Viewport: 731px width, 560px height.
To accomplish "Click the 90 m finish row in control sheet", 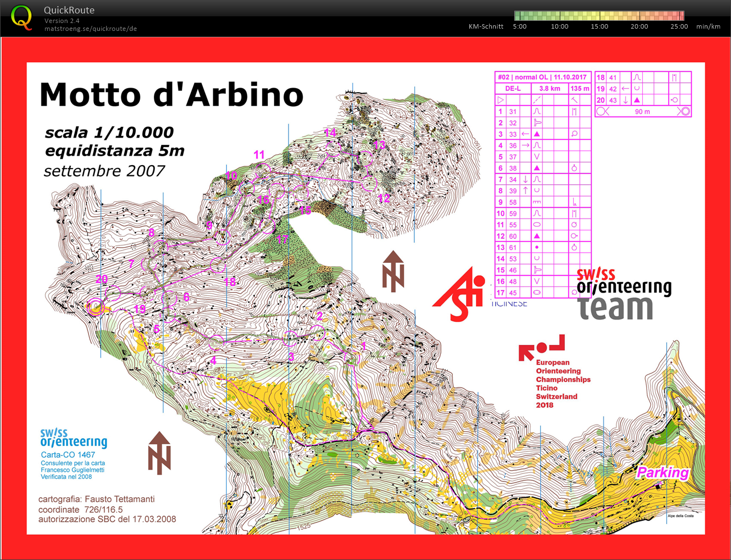I will 642,112.
